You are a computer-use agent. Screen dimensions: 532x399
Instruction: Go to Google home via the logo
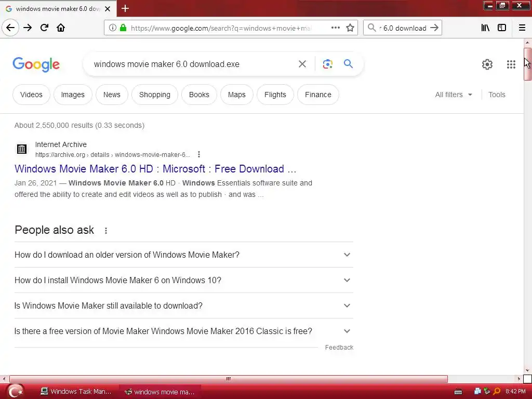click(36, 64)
